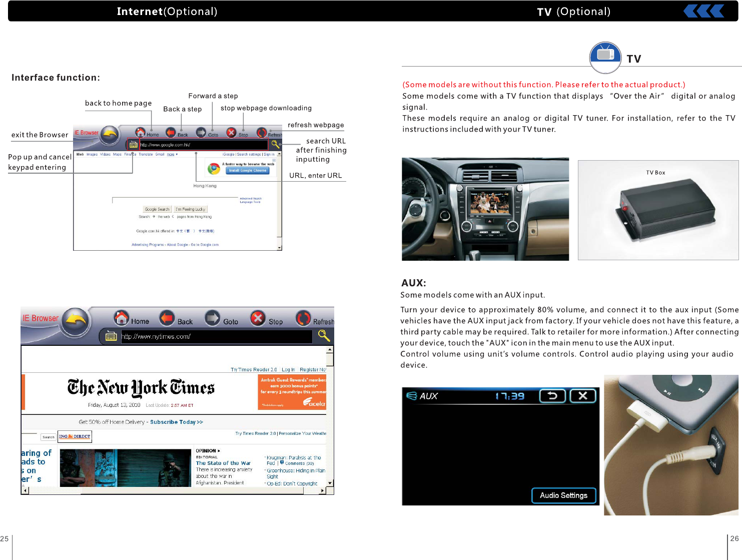Open the Images tab on Google page
Image resolution: width=742 pixels, height=560 pixels.
tap(92, 155)
